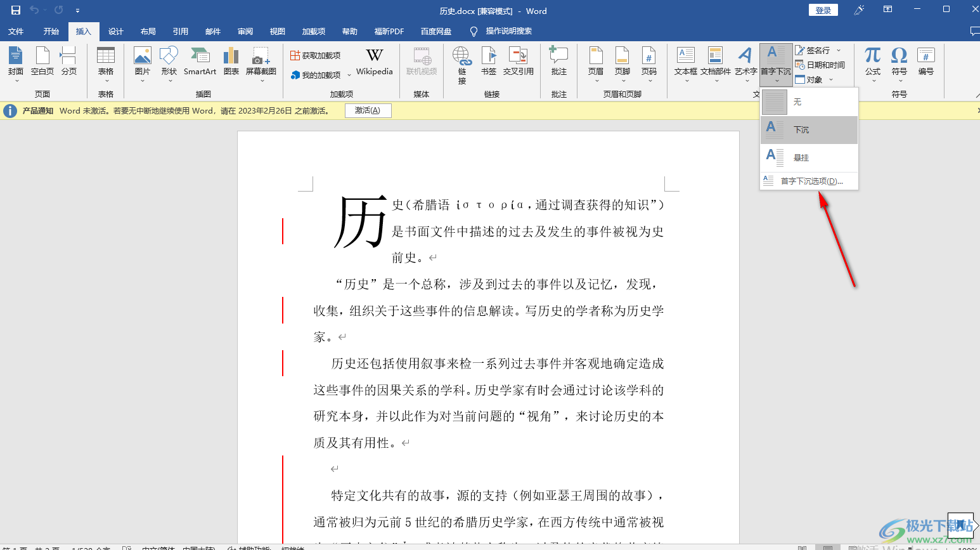This screenshot has height=550, width=980.
Task: Select the In margin (悬挂) drop cap option
Action: [x=809, y=157]
